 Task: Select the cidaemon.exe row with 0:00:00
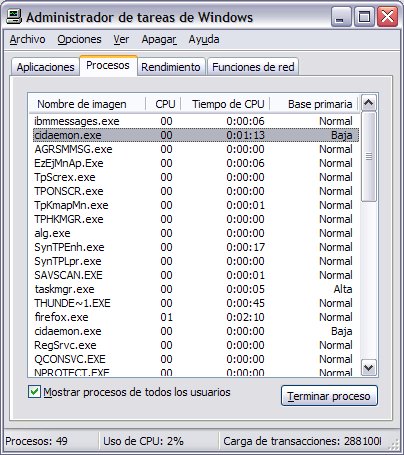click(x=196, y=331)
